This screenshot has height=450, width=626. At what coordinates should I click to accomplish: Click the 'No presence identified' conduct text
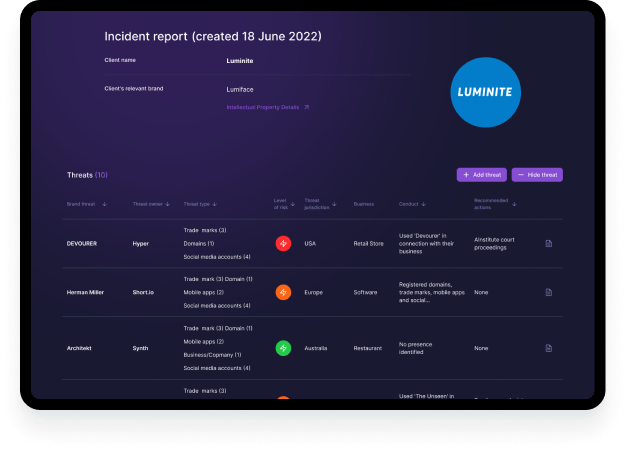(415, 348)
